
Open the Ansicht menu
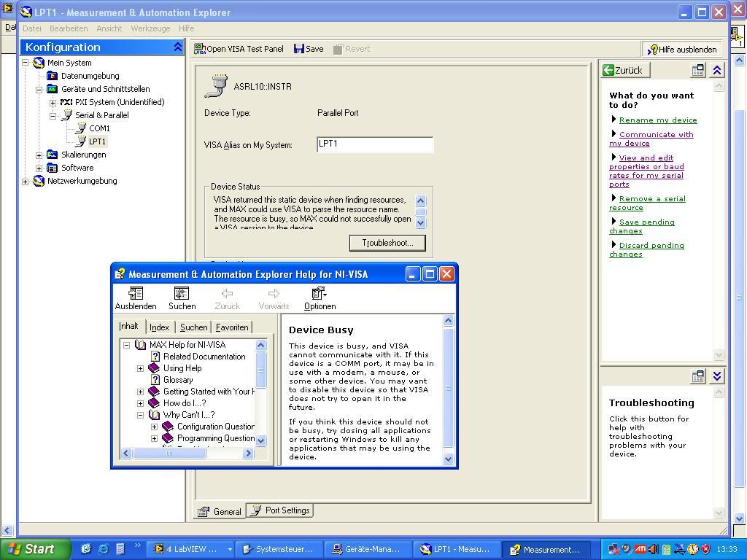tap(109, 28)
